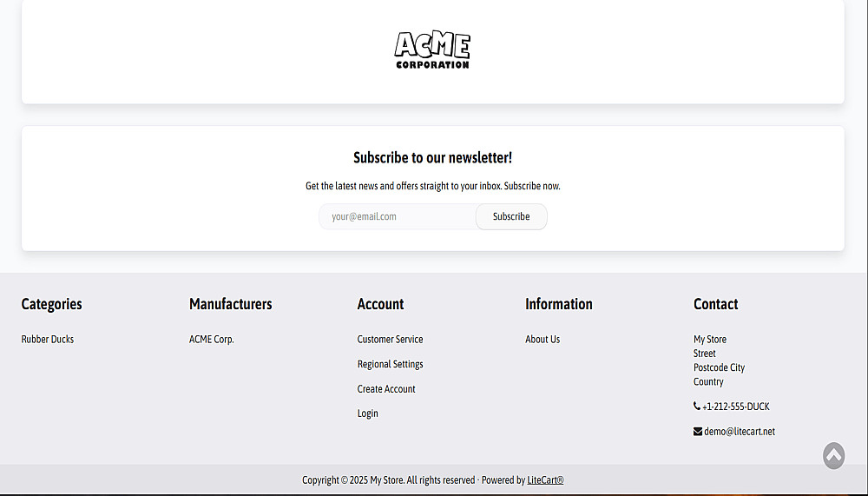This screenshot has width=868, height=496.
Task: Go to Customer Service
Action: [390, 340]
